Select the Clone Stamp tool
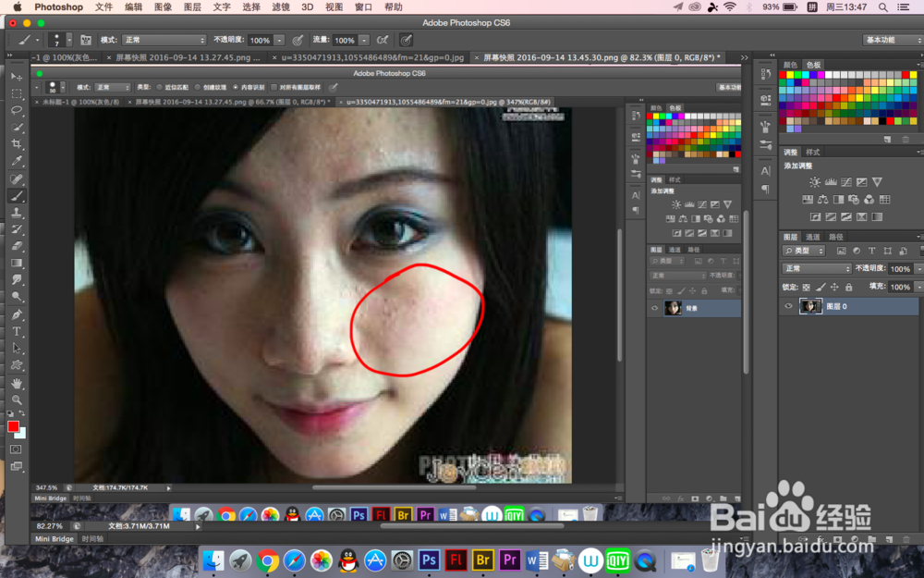Screen dimensions: 924x578 click(x=17, y=213)
